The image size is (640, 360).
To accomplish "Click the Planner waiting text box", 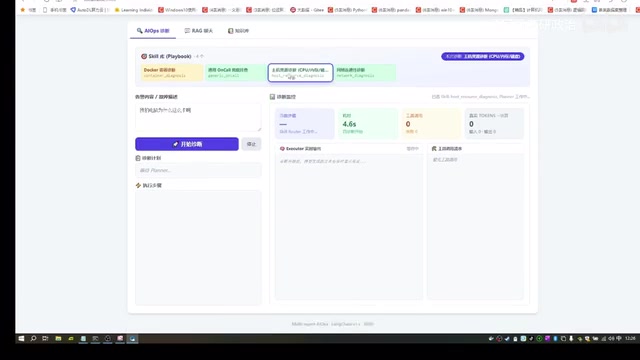I will click(x=198, y=170).
